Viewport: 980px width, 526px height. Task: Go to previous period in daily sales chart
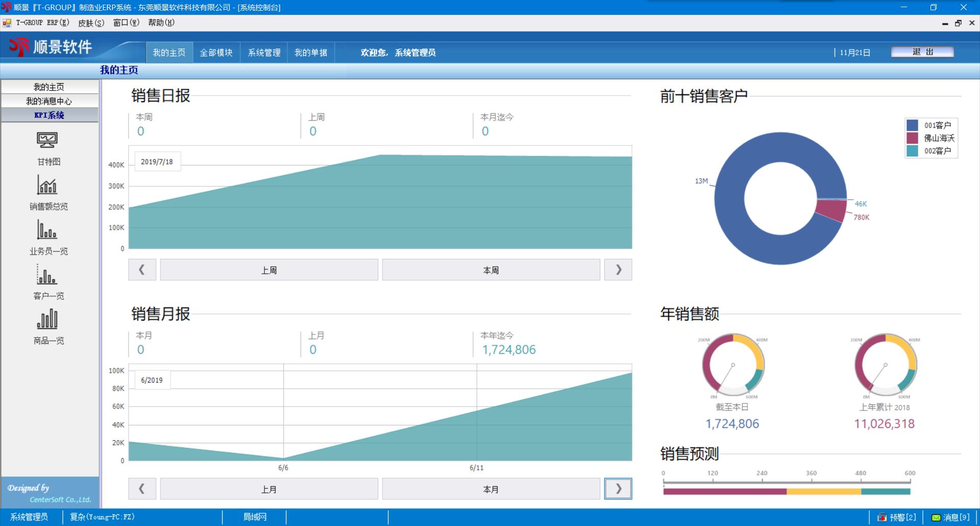(142, 270)
